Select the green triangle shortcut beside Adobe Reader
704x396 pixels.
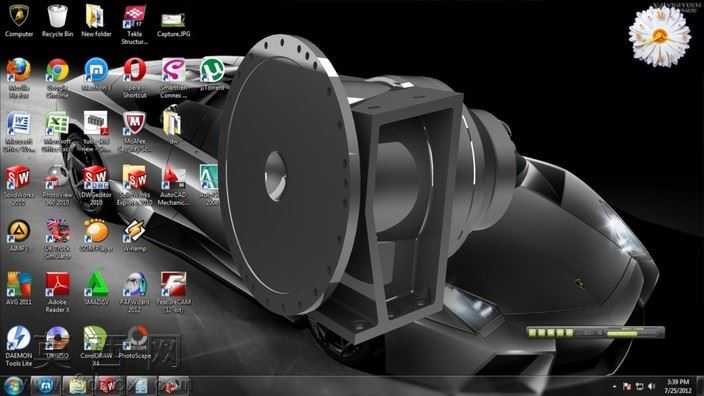(x=96, y=289)
